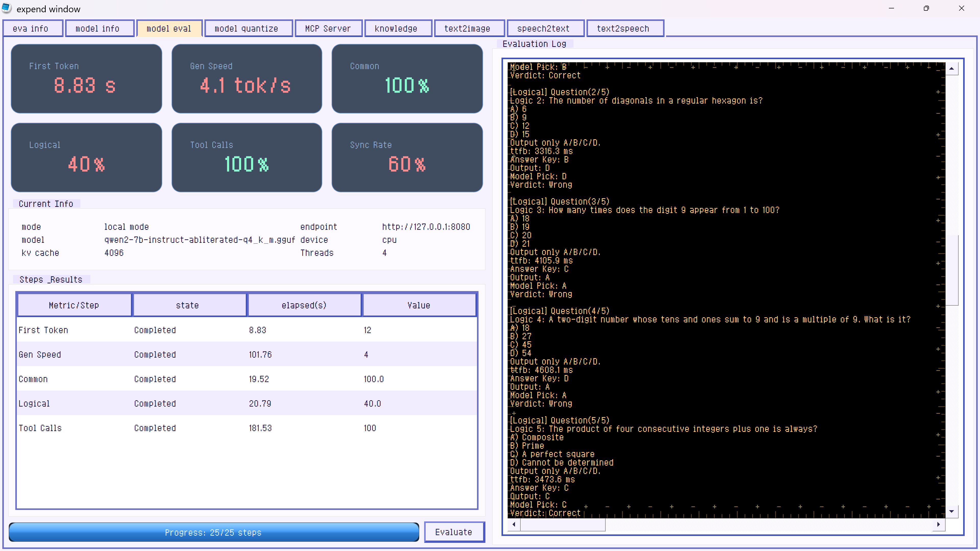Click the log's left scroll arrow
980x551 pixels.
click(x=514, y=524)
